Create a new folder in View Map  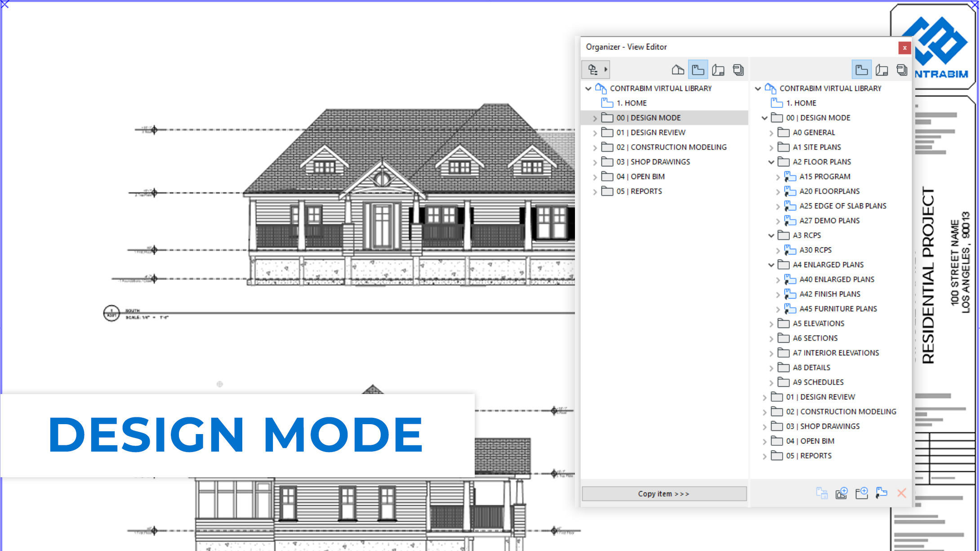pos(861,493)
